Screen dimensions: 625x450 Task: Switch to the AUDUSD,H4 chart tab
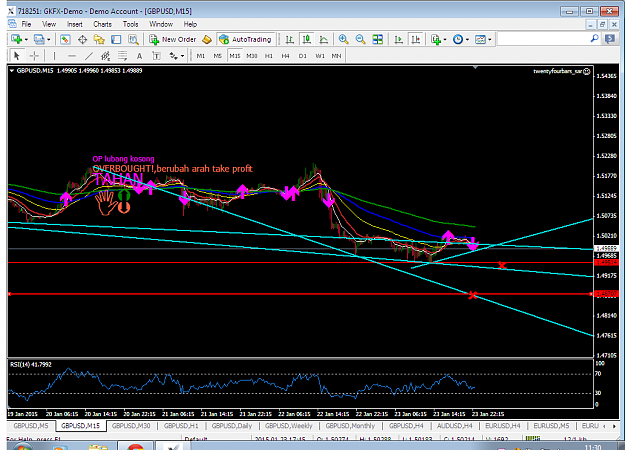click(x=454, y=426)
